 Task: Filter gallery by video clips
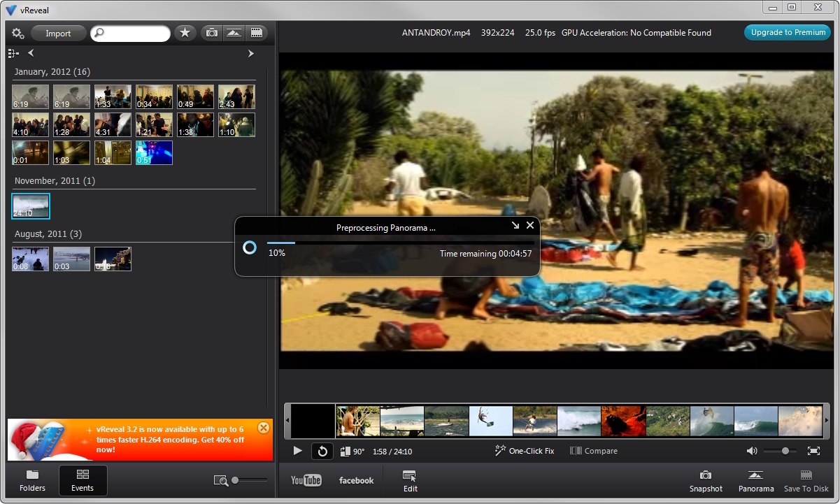(257, 33)
